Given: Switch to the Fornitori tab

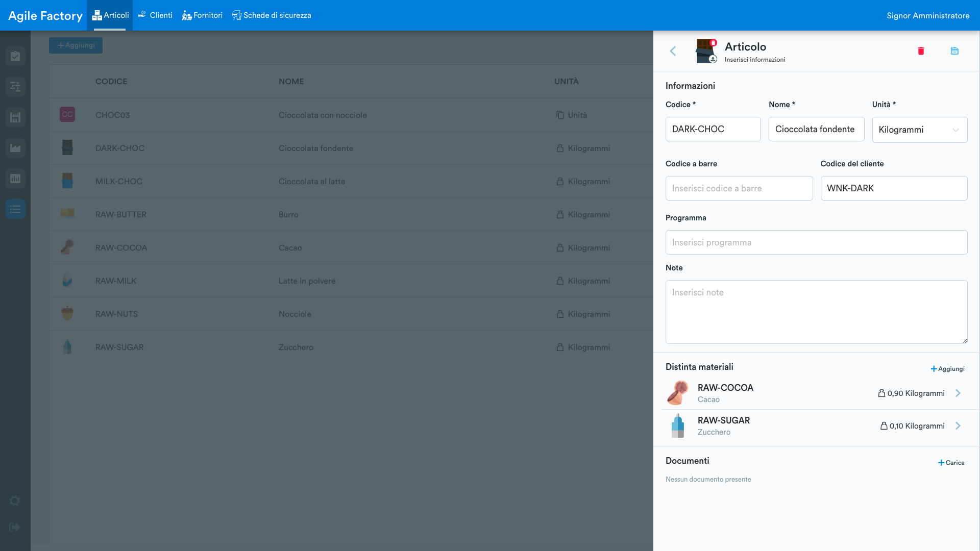Looking at the screenshot, I should (x=202, y=15).
